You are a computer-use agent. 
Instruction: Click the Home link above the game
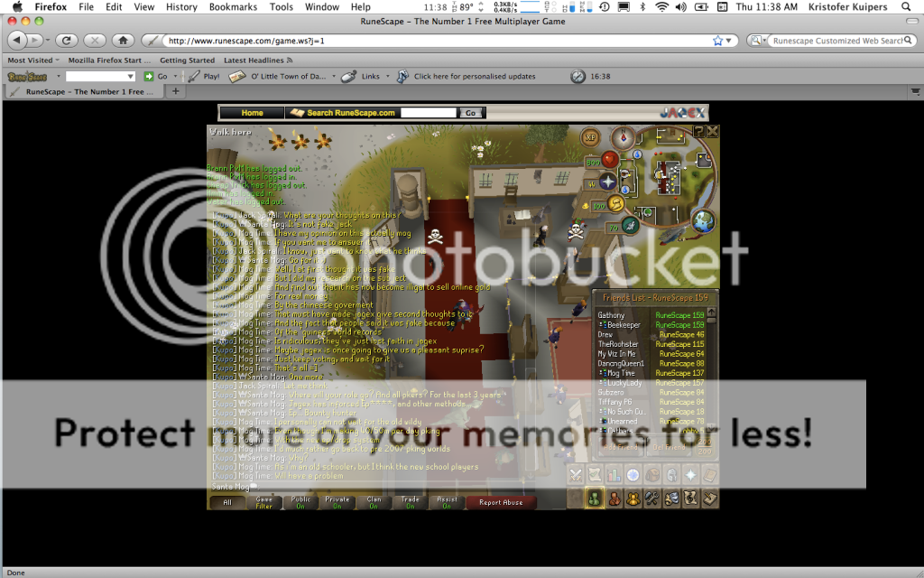(x=252, y=113)
